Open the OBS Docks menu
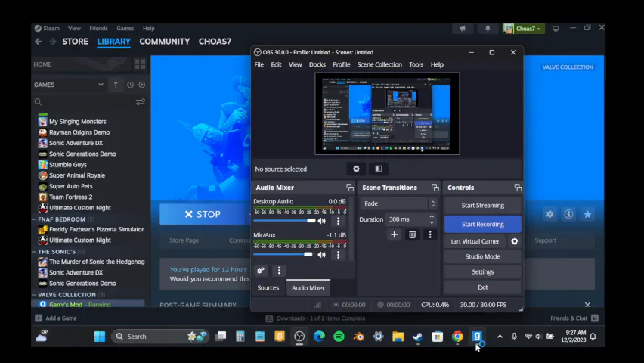Image resolution: width=644 pixels, height=363 pixels. 317,64
